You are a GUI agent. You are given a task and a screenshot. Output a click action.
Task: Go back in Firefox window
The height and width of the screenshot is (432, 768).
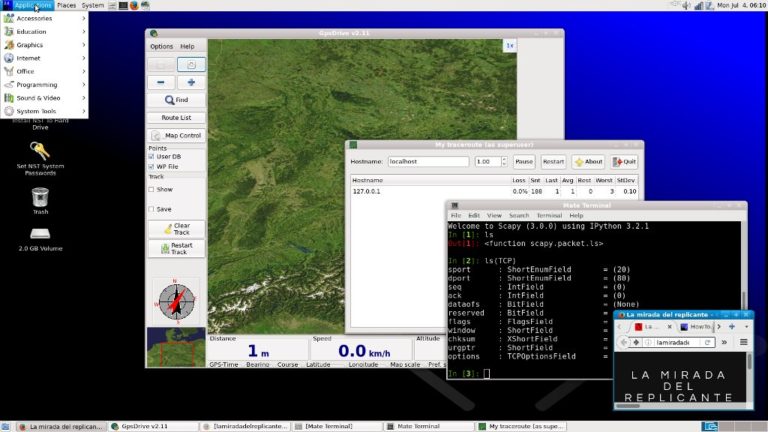623,342
